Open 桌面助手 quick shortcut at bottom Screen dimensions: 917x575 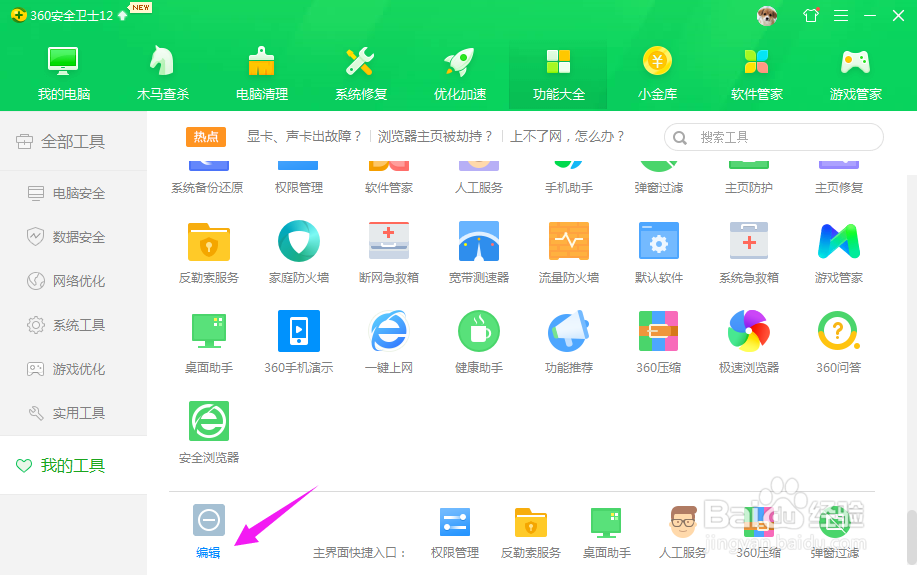click(606, 532)
